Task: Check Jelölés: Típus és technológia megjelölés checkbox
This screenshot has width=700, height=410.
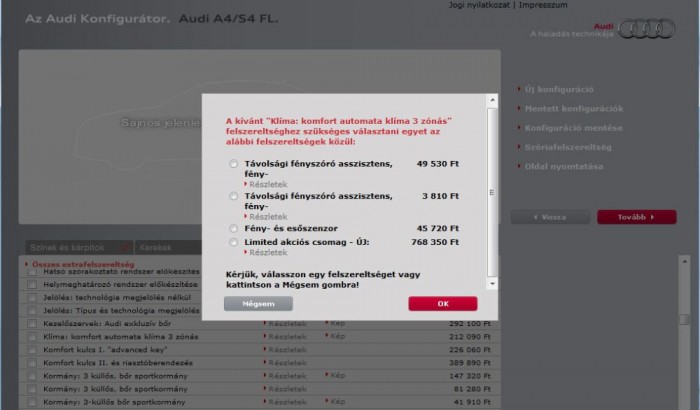Action: tap(32, 310)
